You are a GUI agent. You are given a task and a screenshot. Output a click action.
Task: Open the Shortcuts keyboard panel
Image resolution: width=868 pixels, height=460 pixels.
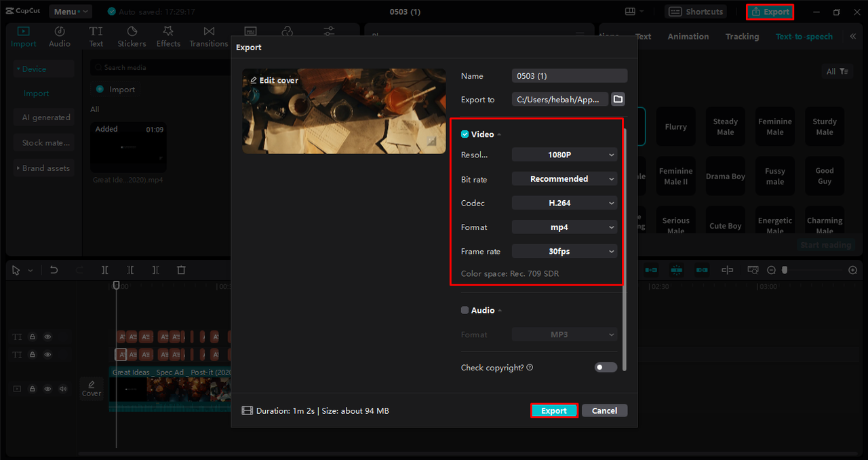(696, 12)
